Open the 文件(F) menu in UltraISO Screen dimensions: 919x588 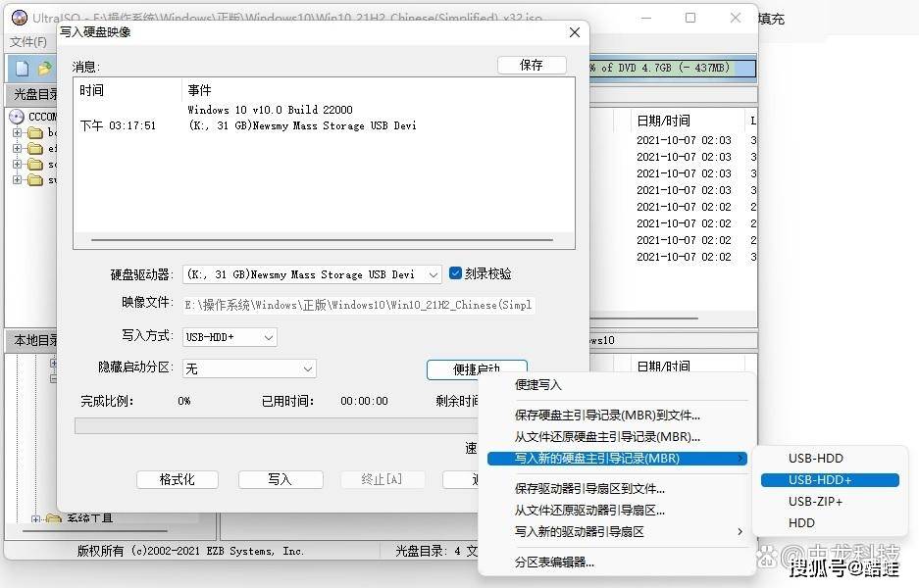pyautogui.click(x=28, y=41)
